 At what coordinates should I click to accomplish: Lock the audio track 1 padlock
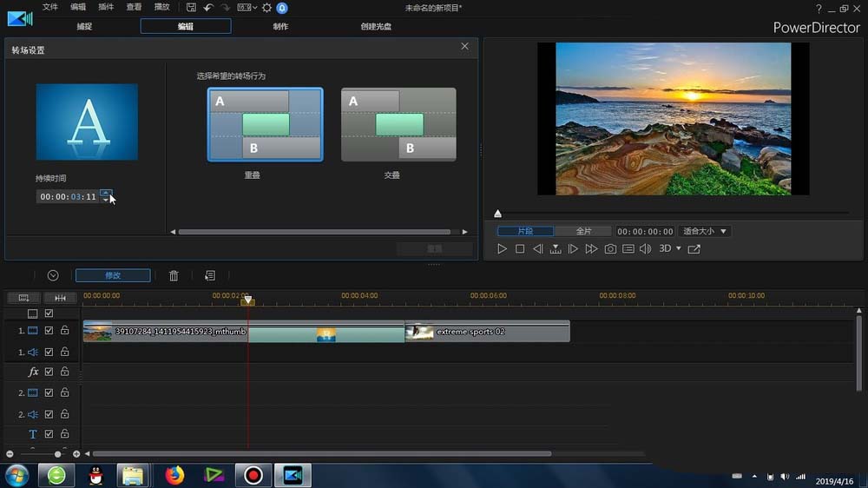point(64,352)
